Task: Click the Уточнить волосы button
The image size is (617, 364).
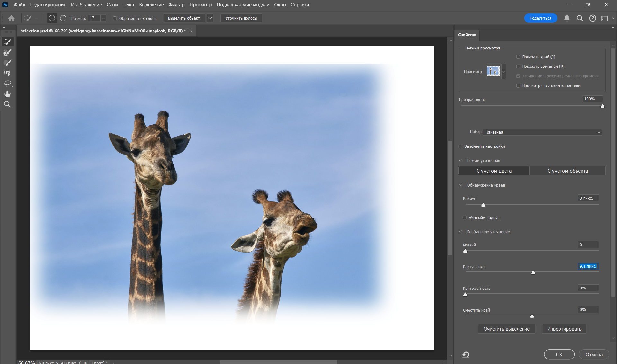Action: (x=241, y=18)
